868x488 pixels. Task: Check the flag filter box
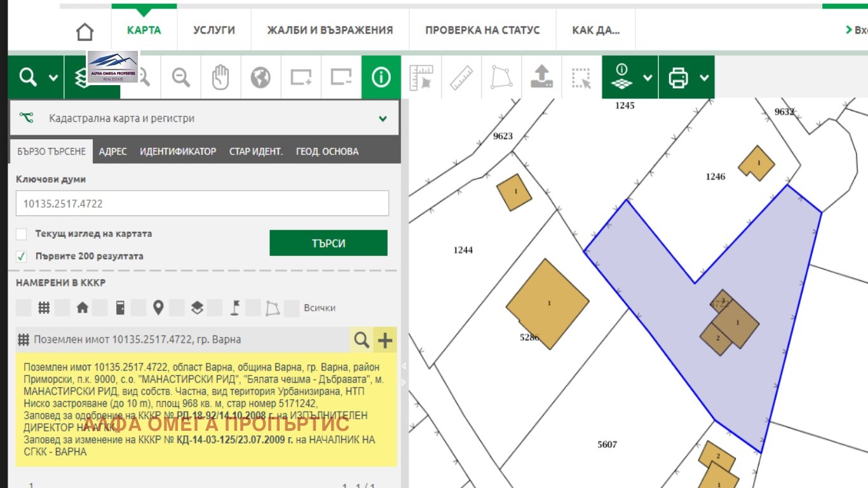click(215, 308)
